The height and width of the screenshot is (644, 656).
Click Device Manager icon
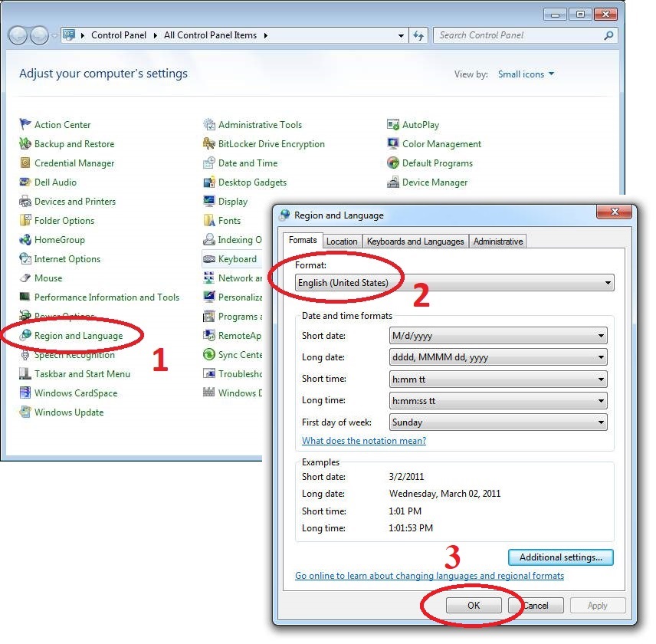pos(393,182)
